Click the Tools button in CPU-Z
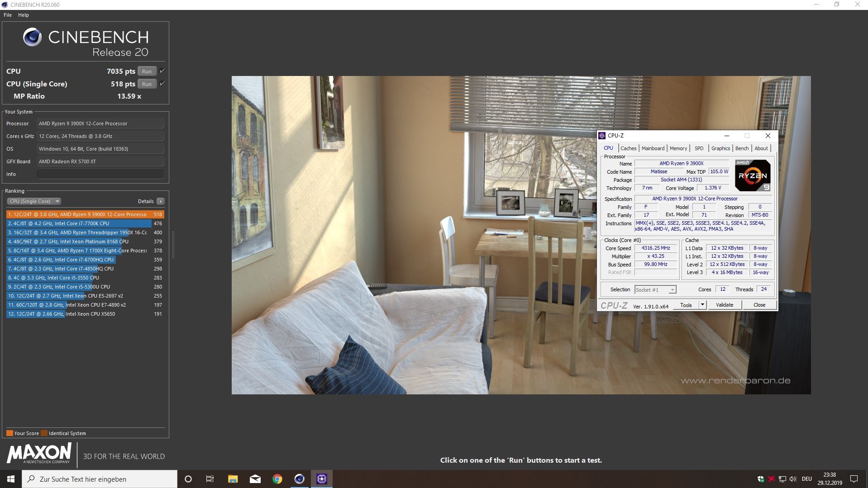 (686, 305)
